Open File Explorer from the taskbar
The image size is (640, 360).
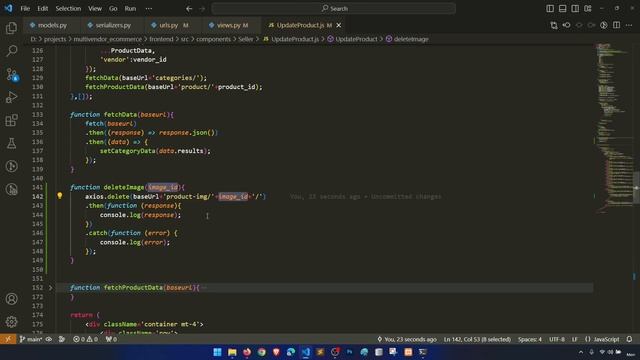pos(232,352)
